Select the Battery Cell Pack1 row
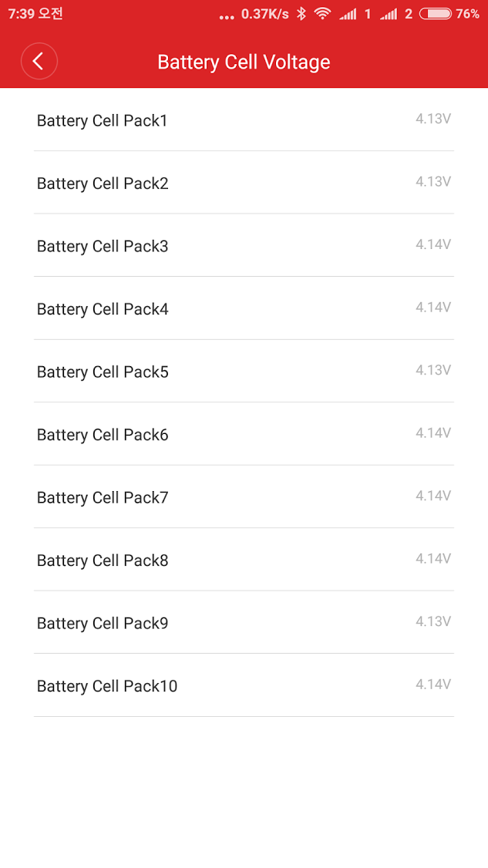The image size is (488, 868). 244,119
